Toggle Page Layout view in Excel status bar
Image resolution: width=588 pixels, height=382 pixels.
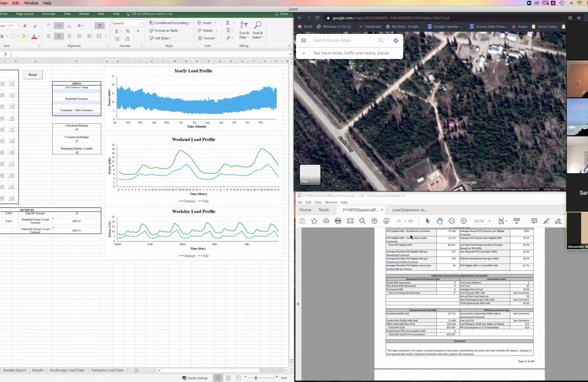pyautogui.click(x=228, y=378)
